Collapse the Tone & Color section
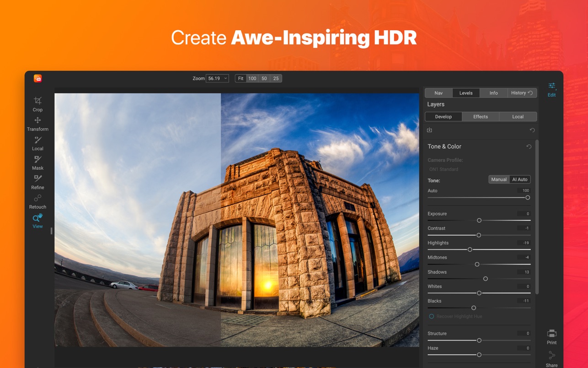 tap(444, 146)
